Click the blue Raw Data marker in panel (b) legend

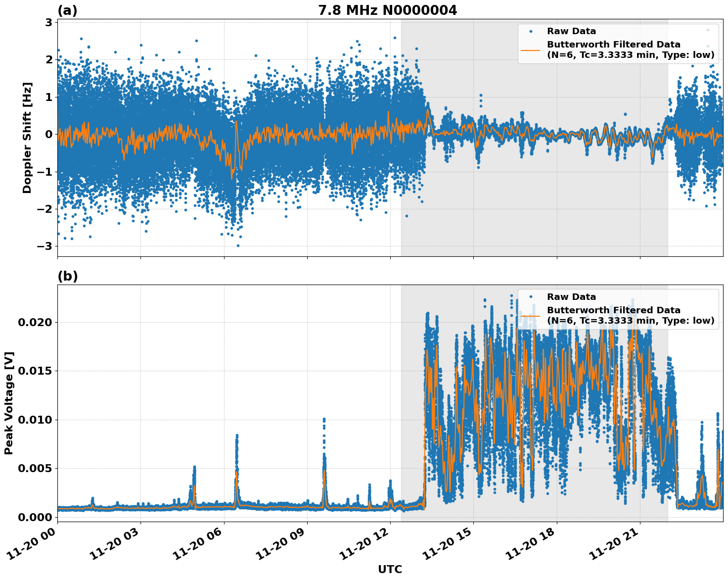coord(531,297)
